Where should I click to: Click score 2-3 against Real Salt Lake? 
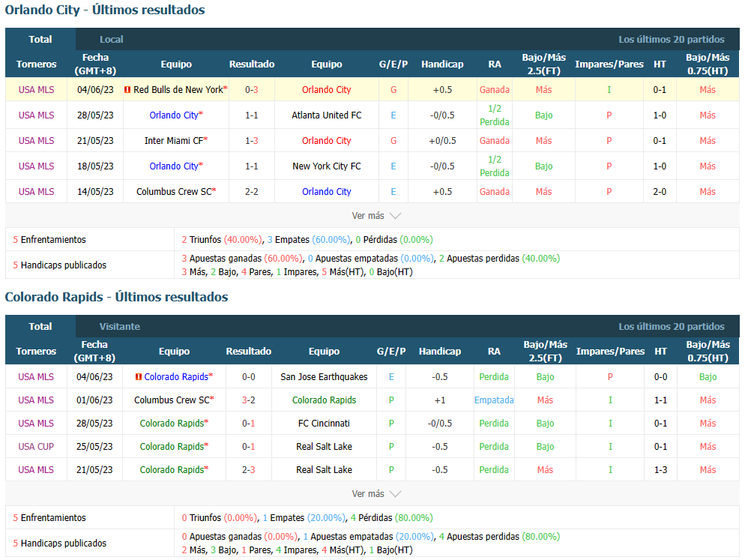click(249, 470)
